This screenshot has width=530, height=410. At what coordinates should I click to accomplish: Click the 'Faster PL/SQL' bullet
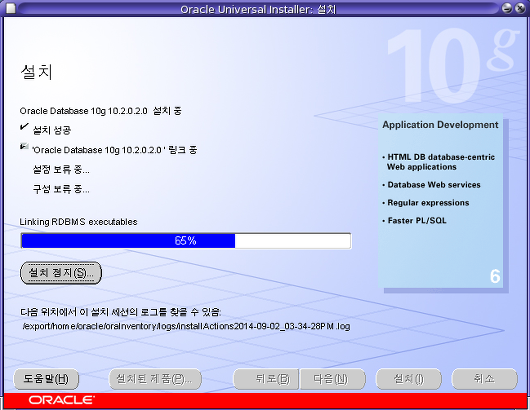coord(414,221)
